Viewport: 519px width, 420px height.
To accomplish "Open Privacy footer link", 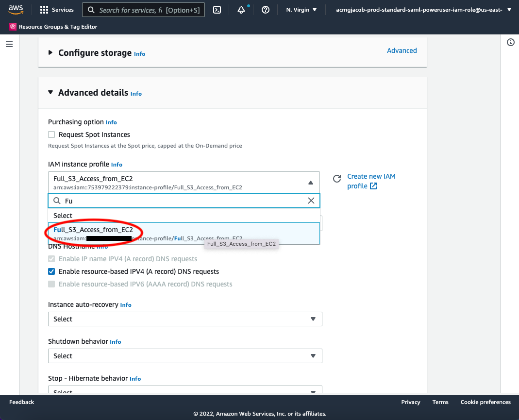I will 411,402.
